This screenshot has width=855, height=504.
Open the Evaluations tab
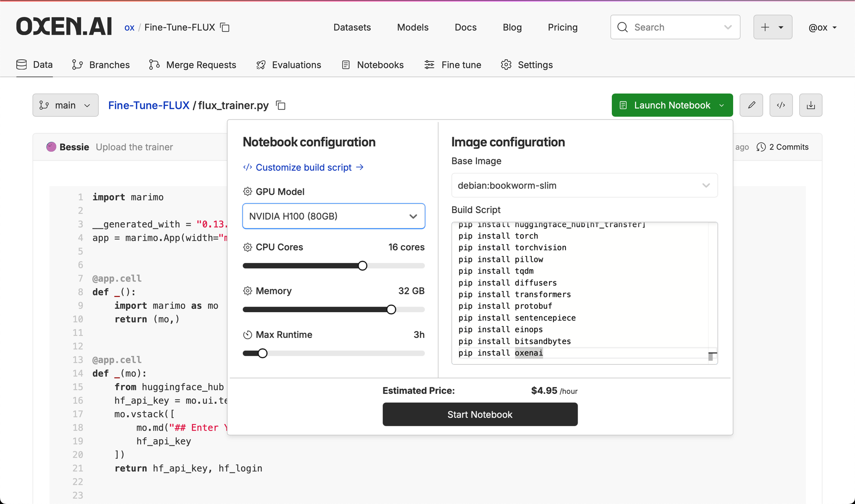pos(289,65)
